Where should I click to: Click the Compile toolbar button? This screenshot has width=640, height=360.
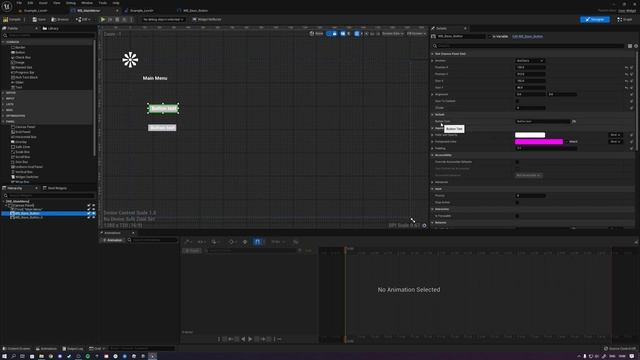(12, 19)
